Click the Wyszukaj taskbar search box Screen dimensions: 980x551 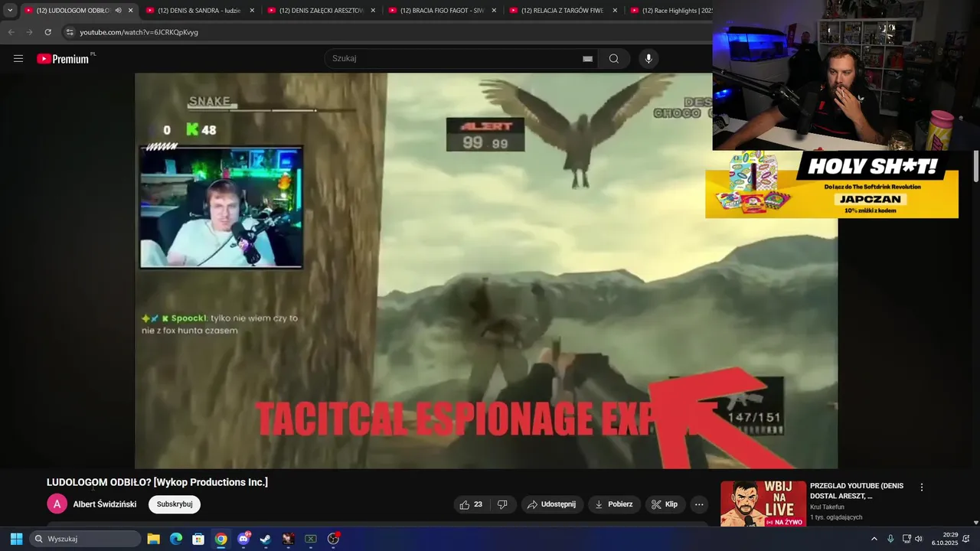(x=86, y=539)
